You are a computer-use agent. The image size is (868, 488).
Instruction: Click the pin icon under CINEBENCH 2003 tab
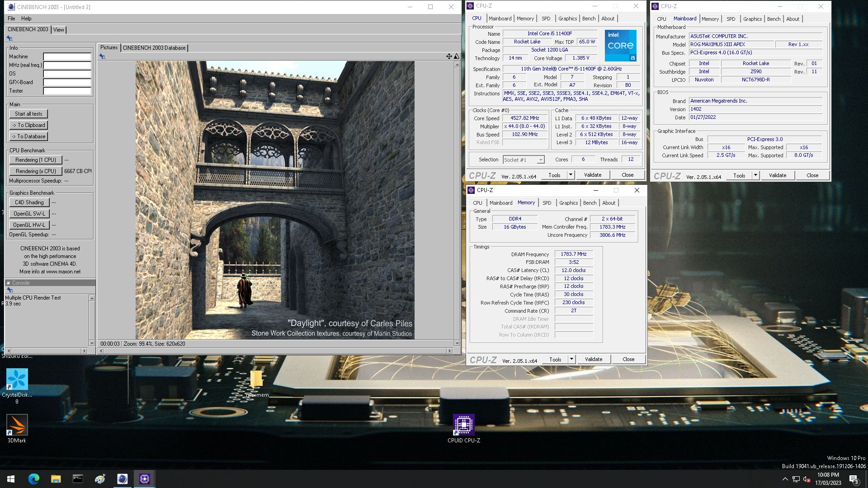tap(9, 38)
